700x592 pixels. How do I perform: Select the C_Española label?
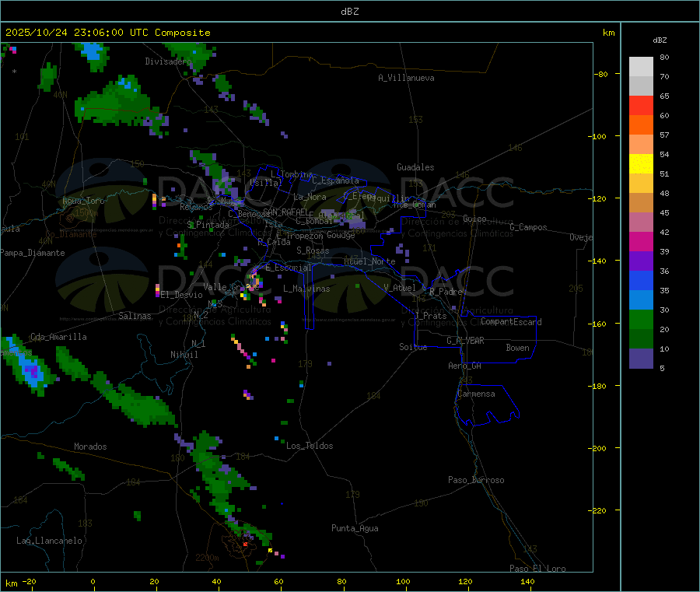pyautogui.click(x=335, y=180)
